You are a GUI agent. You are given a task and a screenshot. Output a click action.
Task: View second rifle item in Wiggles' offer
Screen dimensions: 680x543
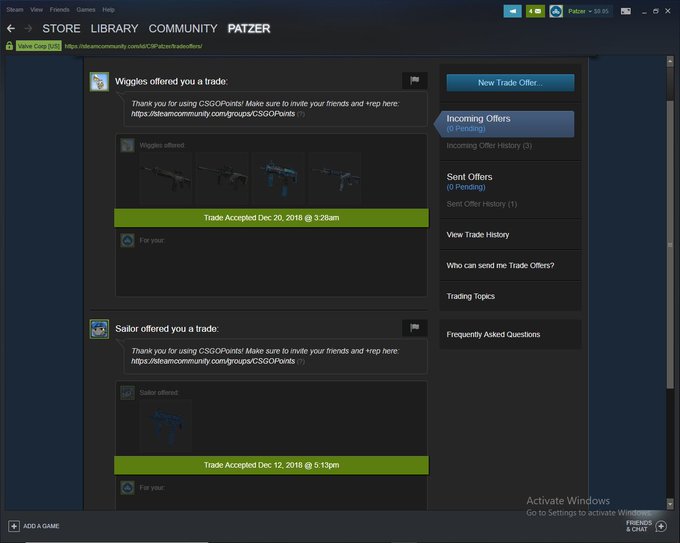pos(222,178)
